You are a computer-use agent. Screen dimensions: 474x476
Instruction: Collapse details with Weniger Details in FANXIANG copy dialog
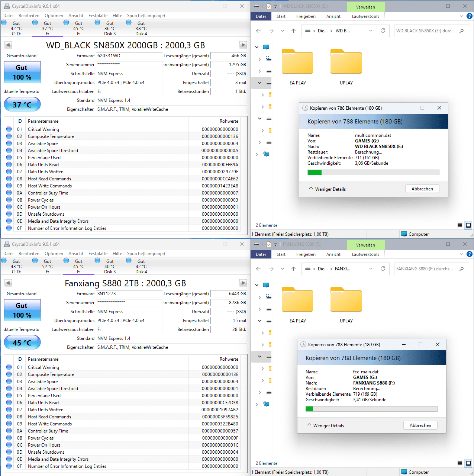pyautogui.click(x=325, y=425)
